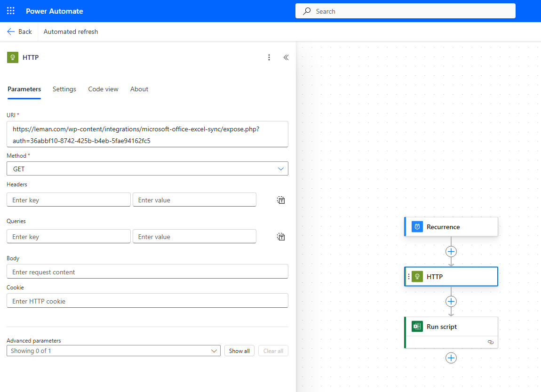Image resolution: width=541 pixels, height=392 pixels.
Task: Switch Queries to text mode icon
Action: point(281,237)
